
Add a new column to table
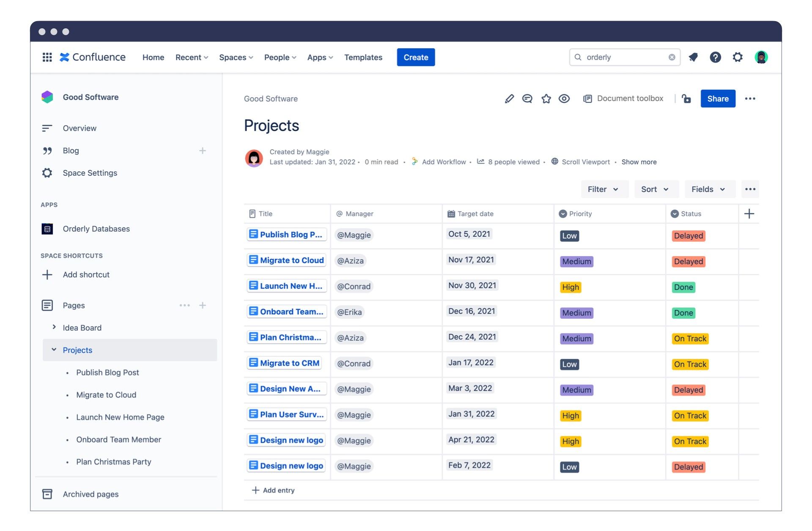tap(749, 213)
